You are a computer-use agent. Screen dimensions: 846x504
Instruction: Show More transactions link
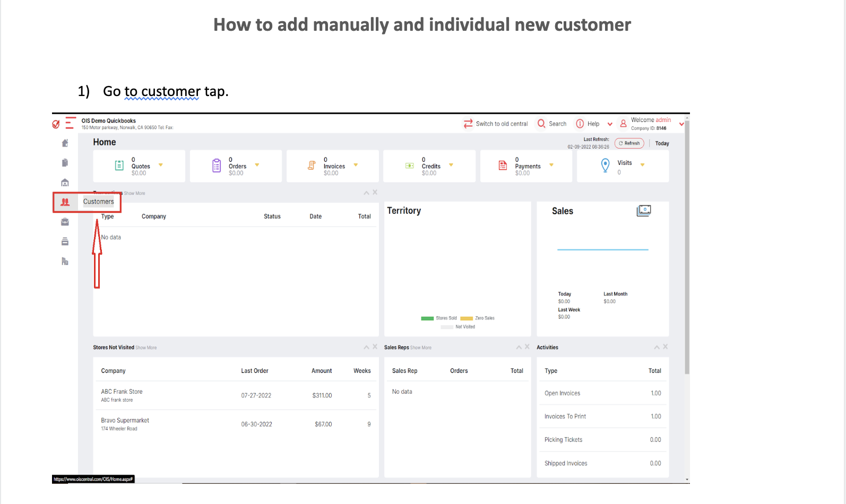pyautogui.click(x=134, y=193)
